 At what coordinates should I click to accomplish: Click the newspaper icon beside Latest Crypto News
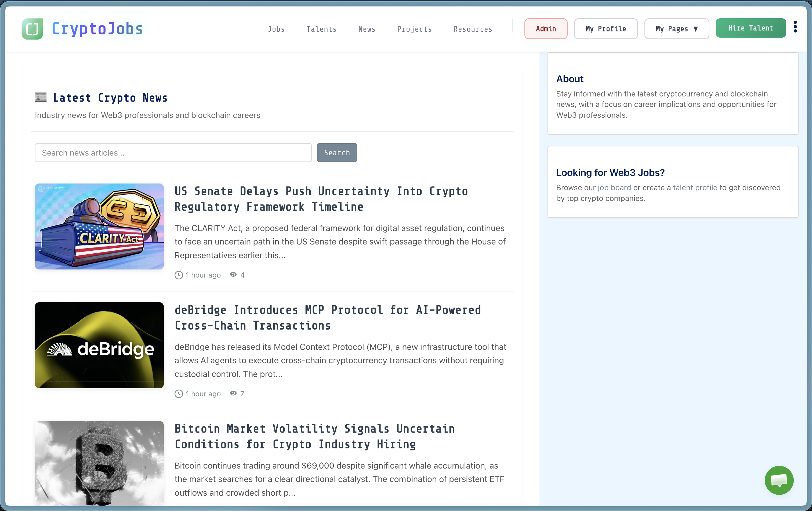41,97
